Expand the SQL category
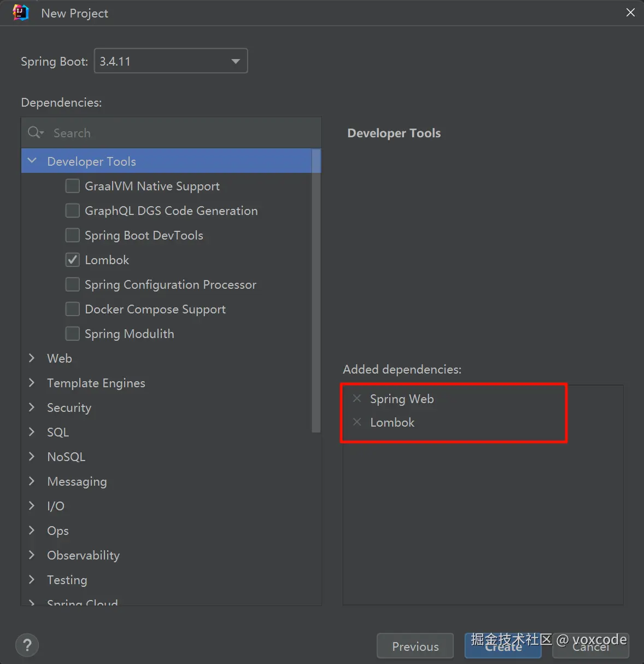Screen dimensions: 644x664 (x=32, y=432)
